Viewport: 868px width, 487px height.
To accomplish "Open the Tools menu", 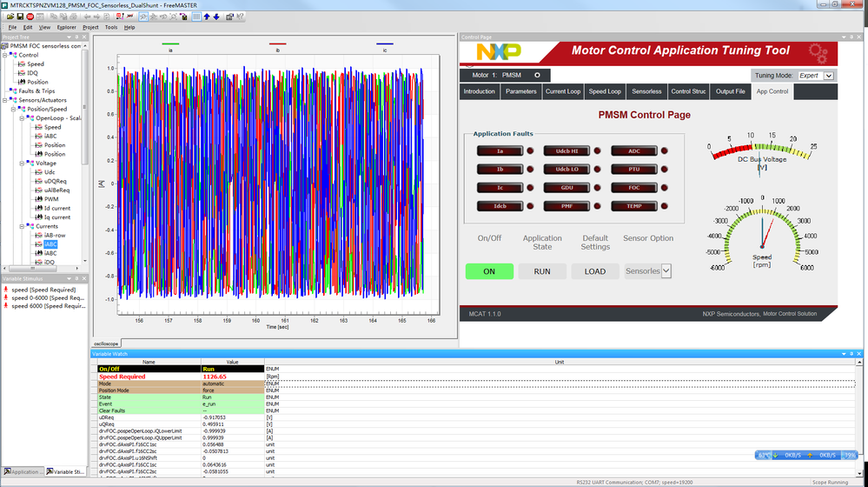I will (110, 27).
